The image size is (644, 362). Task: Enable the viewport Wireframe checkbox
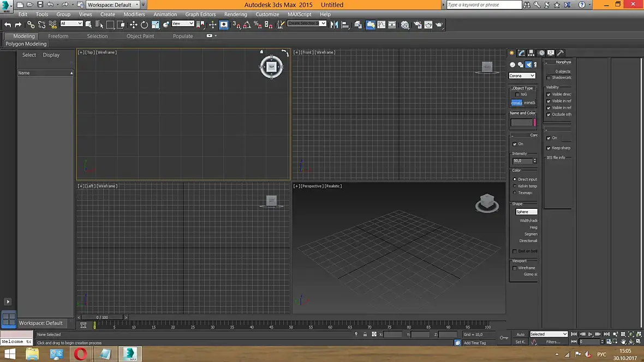[515, 268]
